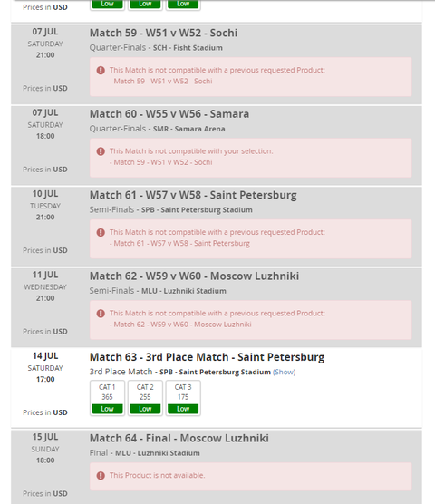
Task: Select CAT 2 255 ticket for Match 63
Action: click(x=145, y=398)
